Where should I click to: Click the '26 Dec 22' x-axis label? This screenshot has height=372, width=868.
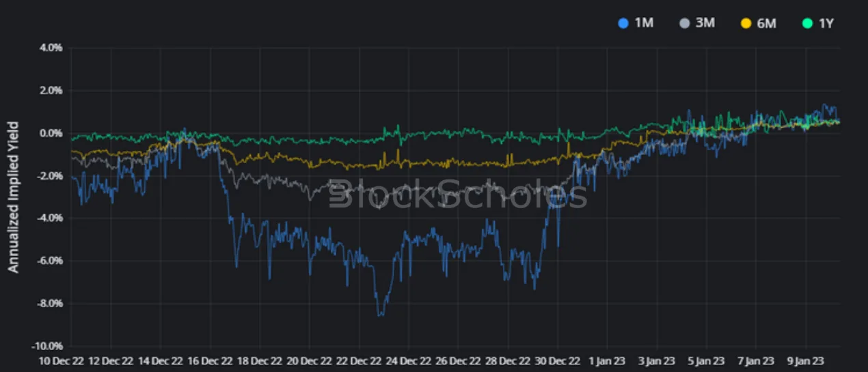(x=459, y=361)
